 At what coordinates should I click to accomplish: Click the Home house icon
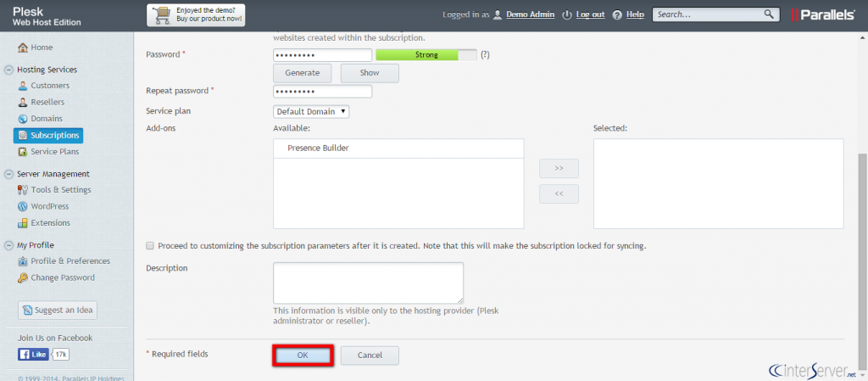(x=23, y=48)
